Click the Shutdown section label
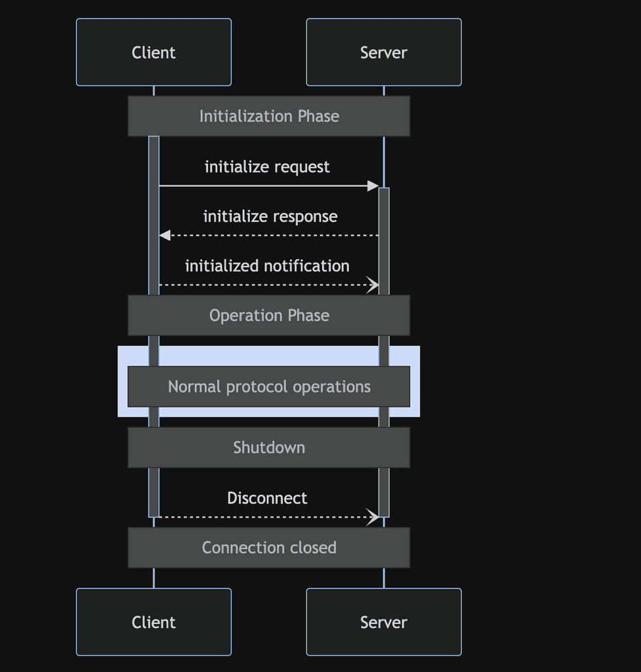This screenshot has width=641, height=672. [268, 447]
